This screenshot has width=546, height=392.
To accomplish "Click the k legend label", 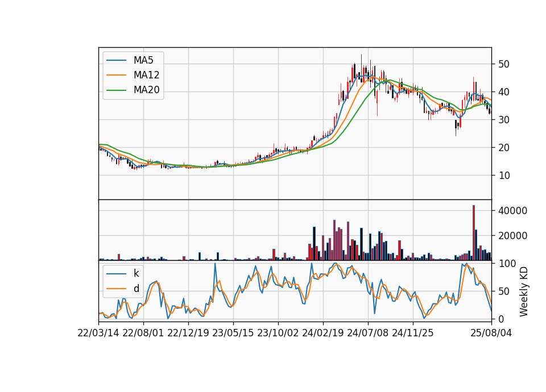I will pos(136,273).
